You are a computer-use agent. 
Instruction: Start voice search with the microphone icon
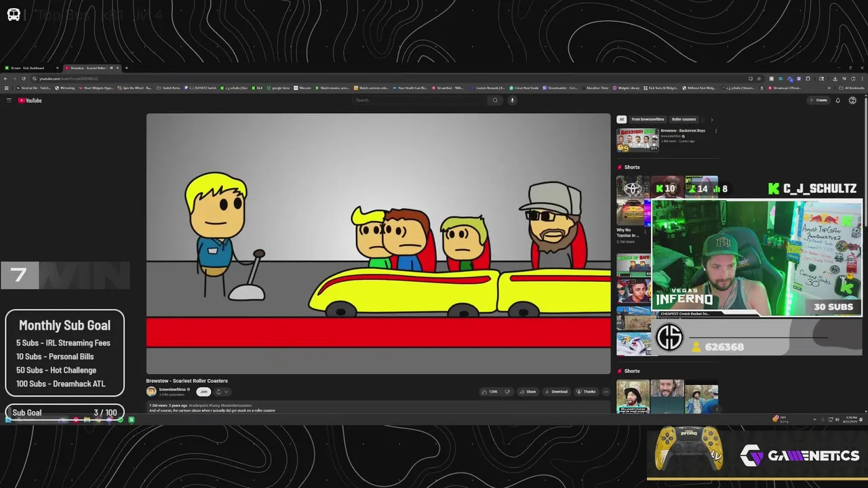(512, 100)
